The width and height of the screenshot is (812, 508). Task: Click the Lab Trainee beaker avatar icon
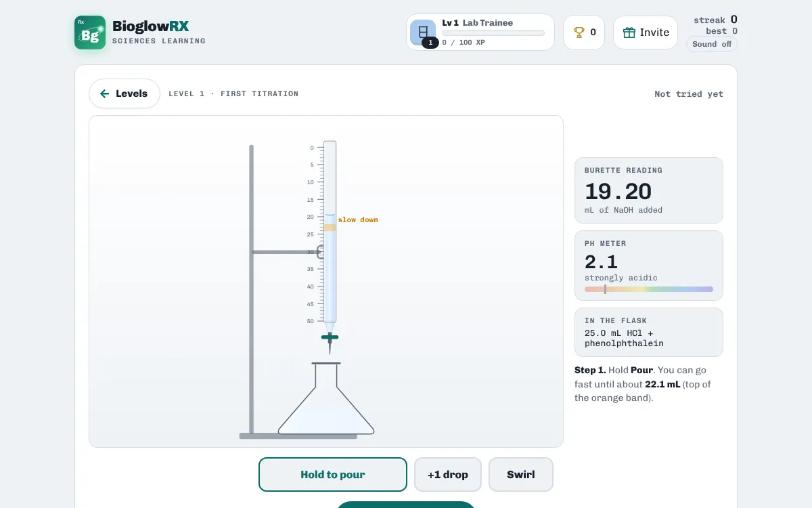tap(423, 32)
